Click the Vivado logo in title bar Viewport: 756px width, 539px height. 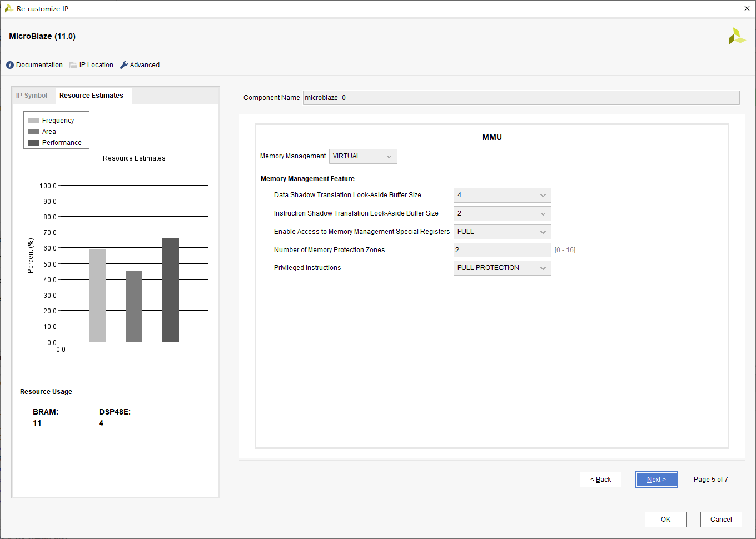[x=9, y=8]
